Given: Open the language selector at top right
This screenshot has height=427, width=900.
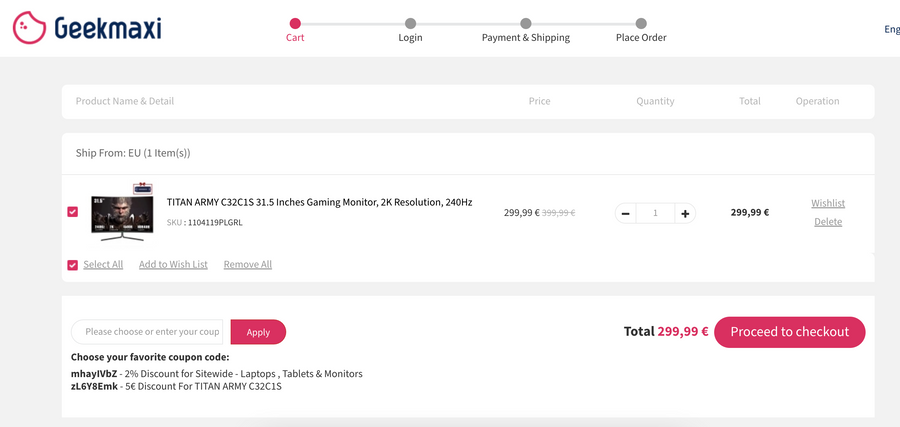Looking at the screenshot, I should [891, 29].
